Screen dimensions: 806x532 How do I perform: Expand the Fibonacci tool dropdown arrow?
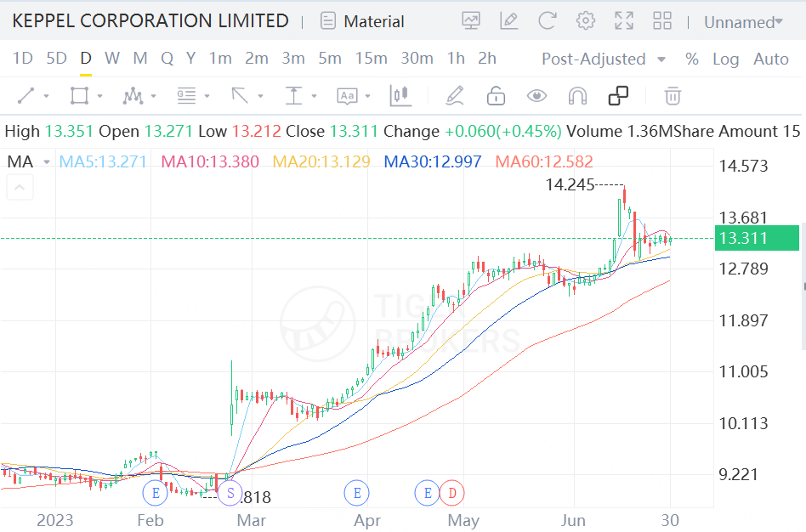click(207, 96)
